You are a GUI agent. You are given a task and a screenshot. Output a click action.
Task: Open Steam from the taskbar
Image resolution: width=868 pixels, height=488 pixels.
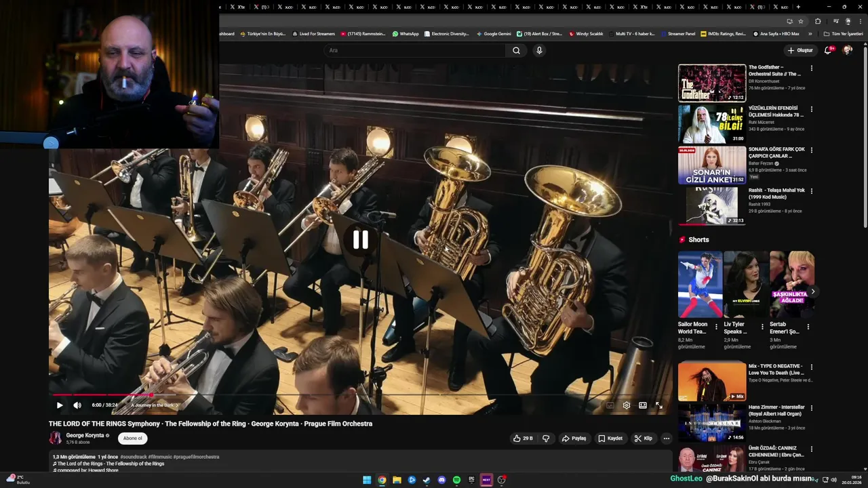coord(427,480)
